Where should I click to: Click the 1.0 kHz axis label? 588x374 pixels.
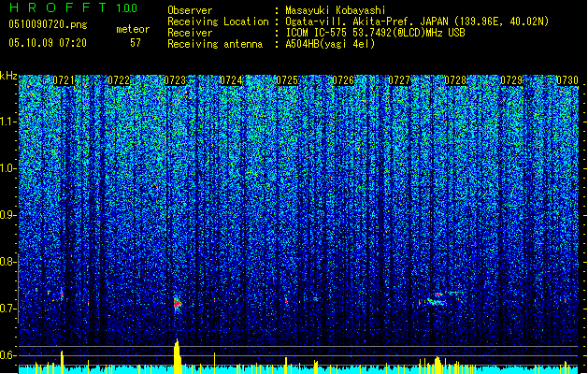(x=8, y=168)
